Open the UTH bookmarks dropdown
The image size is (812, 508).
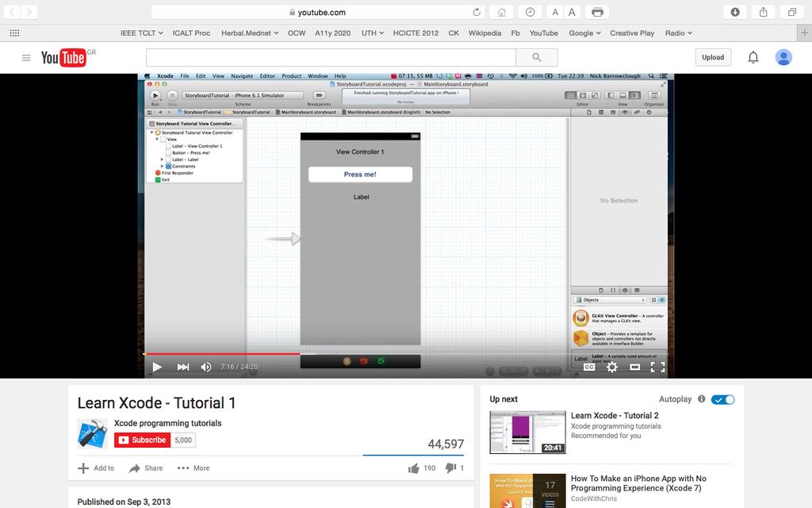(x=373, y=33)
